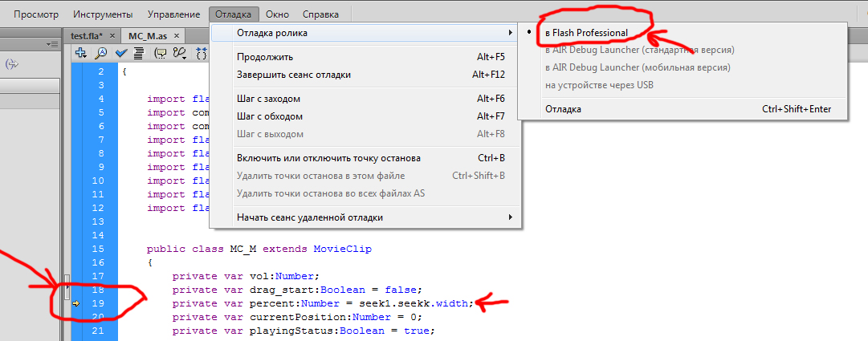Close the open Отладка menu
This screenshot has width=868, height=341.
[234, 14]
